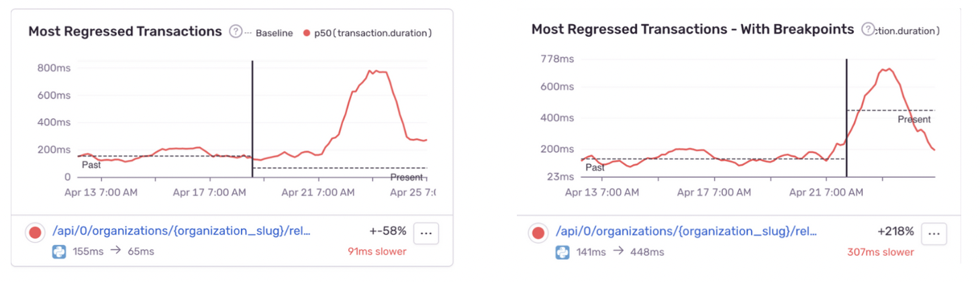980x282 pixels.
Task: Toggle the p50(transaction.duration) legend series
Action: 368,33
